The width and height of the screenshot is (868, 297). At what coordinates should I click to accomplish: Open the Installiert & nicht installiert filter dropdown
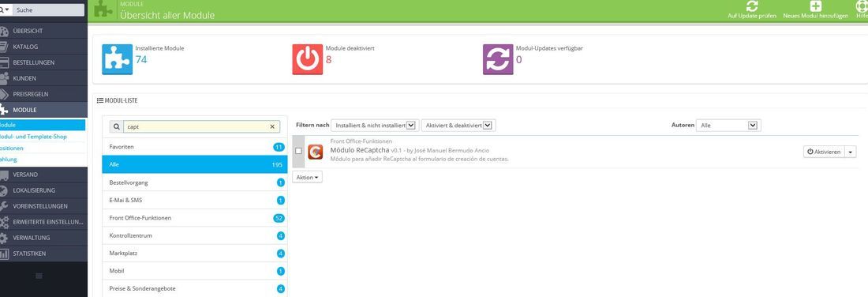374,126
